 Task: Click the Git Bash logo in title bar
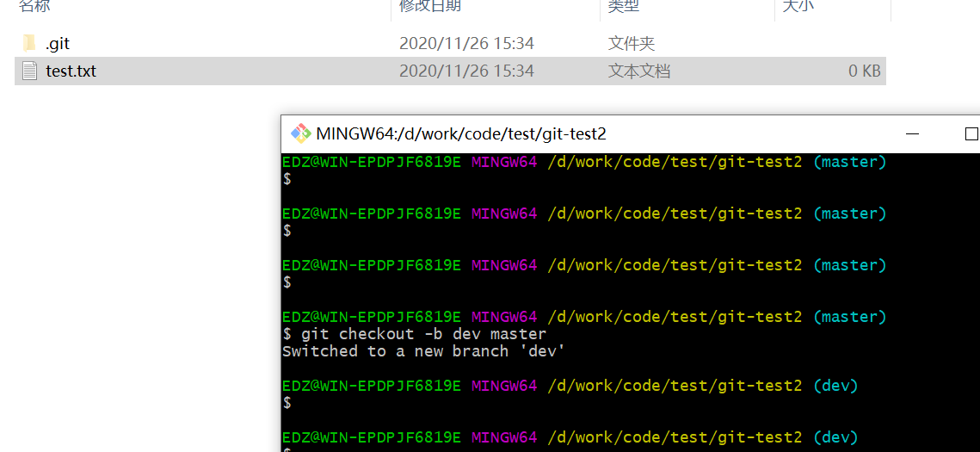301,133
